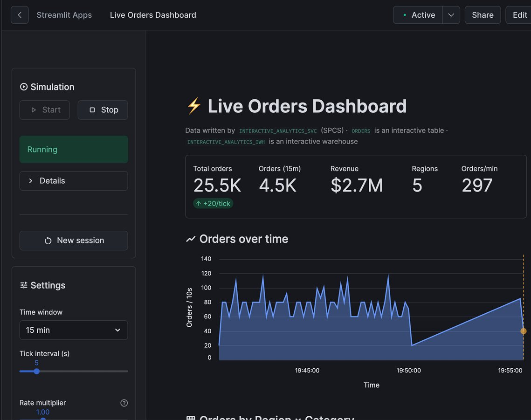
Task: Click the Start simulation button
Action: (x=45, y=110)
